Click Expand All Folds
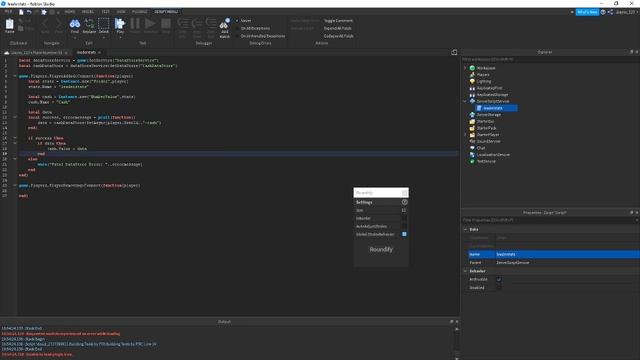The image size is (640, 360). coord(338,28)
